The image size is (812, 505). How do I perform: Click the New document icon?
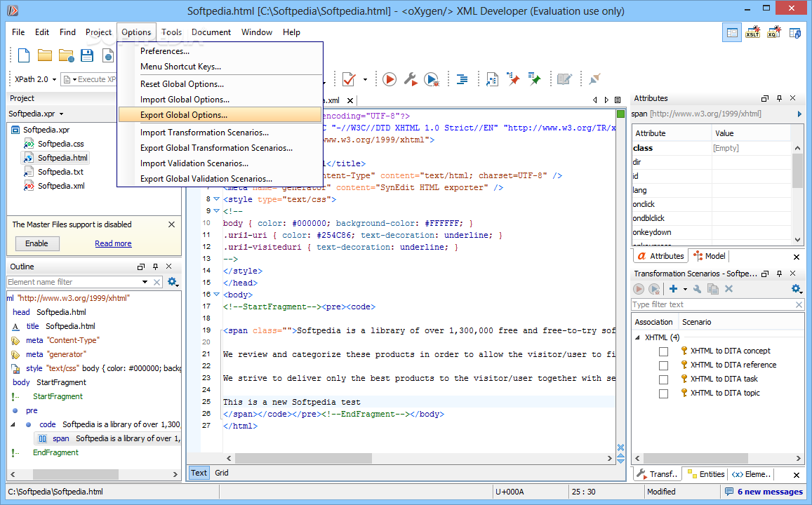point(24,55)
